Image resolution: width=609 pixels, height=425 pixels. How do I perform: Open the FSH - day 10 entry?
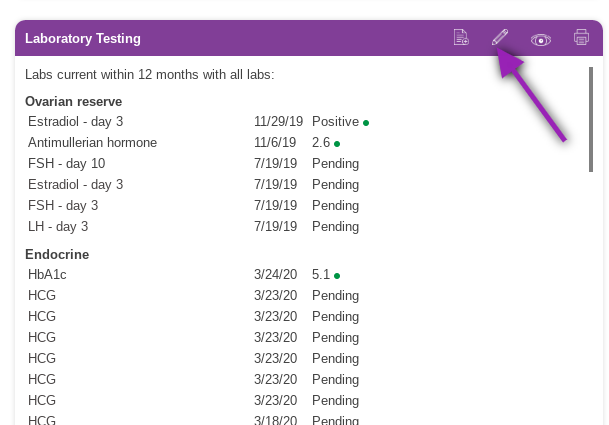click(x=66, y=164)
